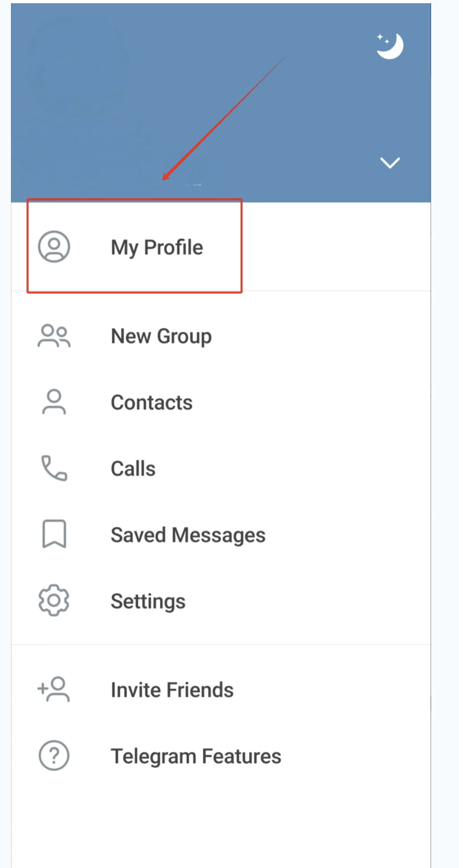Open Saved Messages
Image resolution: width=459 pixels, height=868 pixels.
coord(188,535)
